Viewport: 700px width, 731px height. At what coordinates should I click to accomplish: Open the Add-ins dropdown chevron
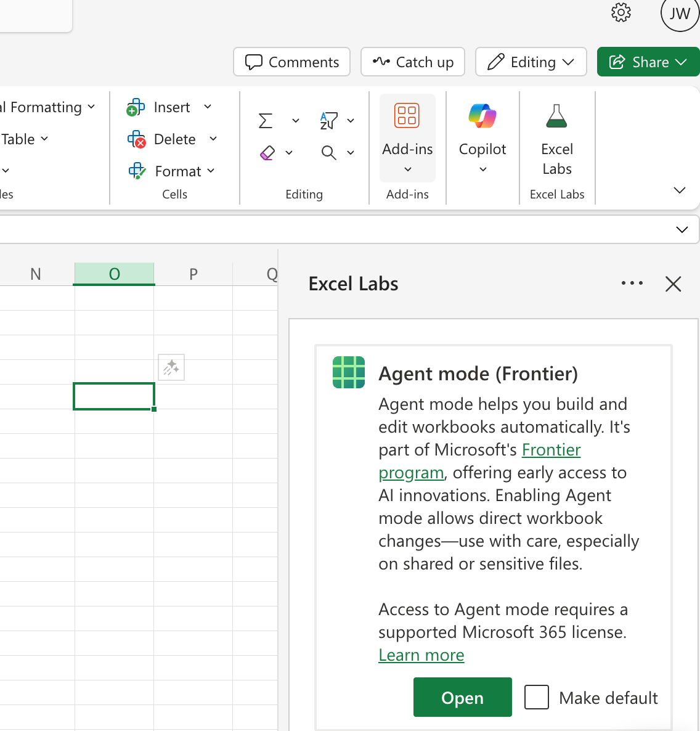[407, 169]
